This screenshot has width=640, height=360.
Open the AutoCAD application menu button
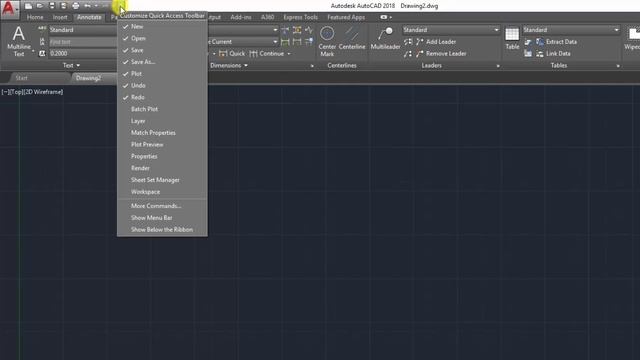pyautogui.click(x=9, y=9)
